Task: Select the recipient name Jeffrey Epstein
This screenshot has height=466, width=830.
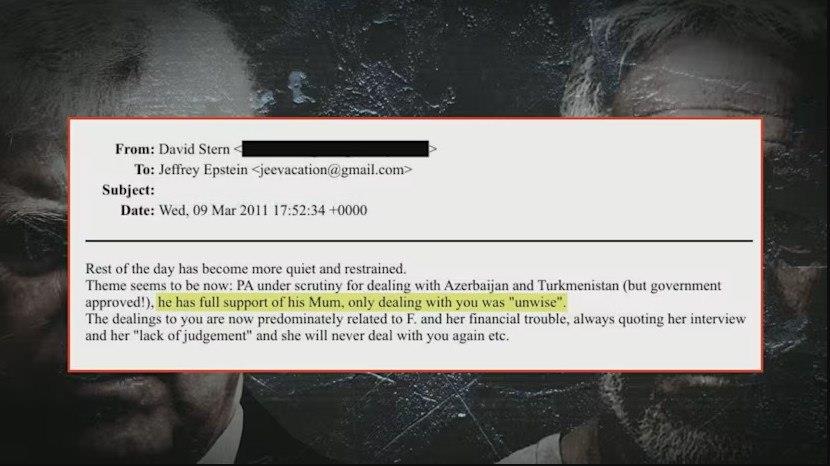Action: [203, 170]
